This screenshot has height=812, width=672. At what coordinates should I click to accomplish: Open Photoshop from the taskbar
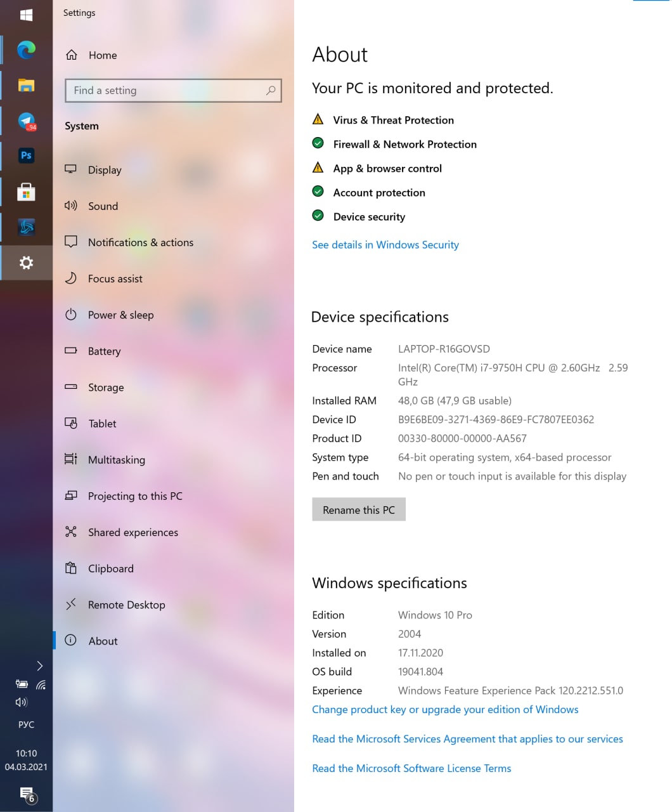point(26,155)
